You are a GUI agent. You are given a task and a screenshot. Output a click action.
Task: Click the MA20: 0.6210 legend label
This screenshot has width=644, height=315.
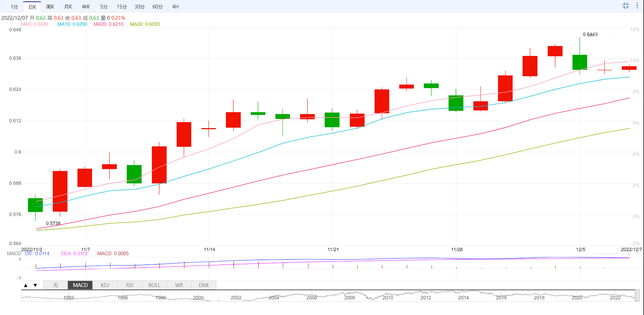(108, 24)
